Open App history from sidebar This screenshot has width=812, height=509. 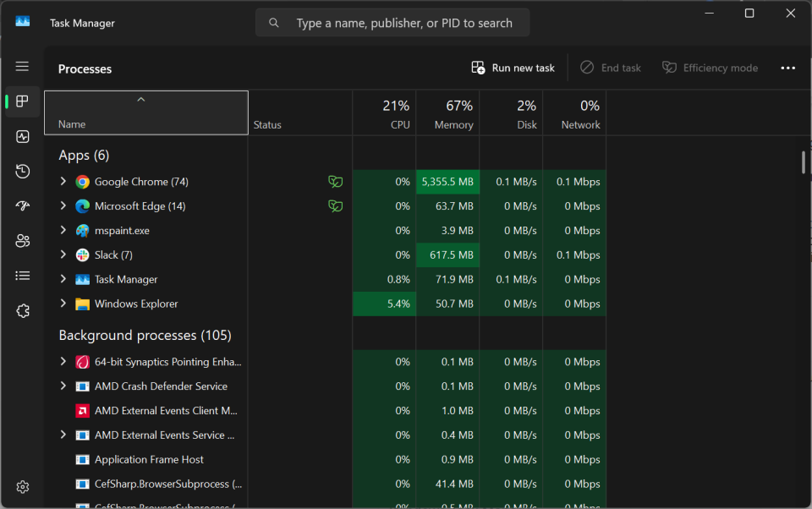(23, 172)
